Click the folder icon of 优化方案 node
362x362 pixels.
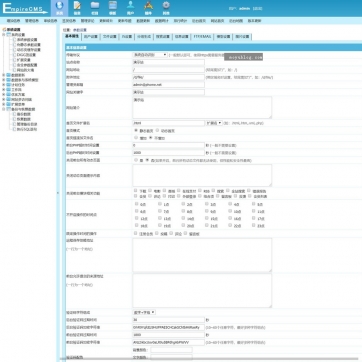pyautogui.click(x=9, y=95)
